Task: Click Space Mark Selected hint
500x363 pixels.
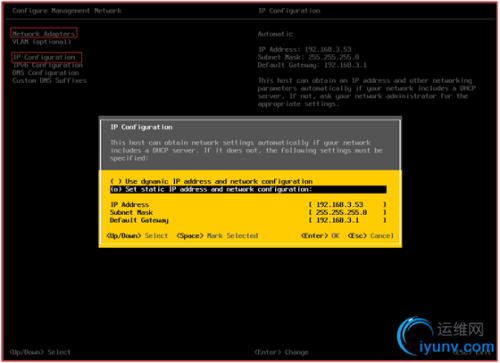Action: pyautogui.click(x=217, y=236)
